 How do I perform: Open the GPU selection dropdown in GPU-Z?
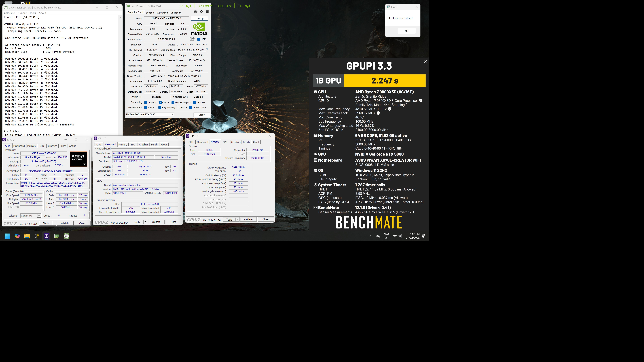pyautogui.click(x=149, y=114)
